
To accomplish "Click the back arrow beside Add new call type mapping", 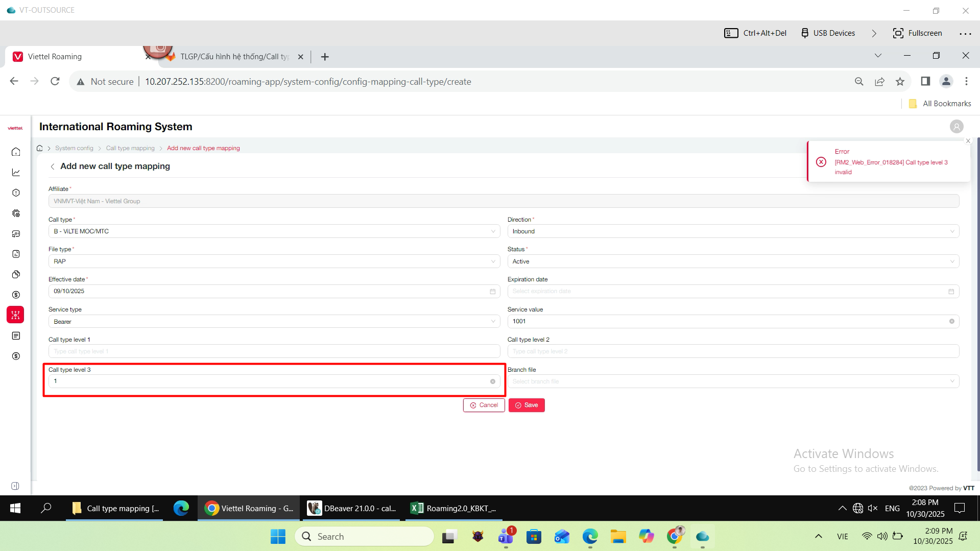I will pos(53,166).
